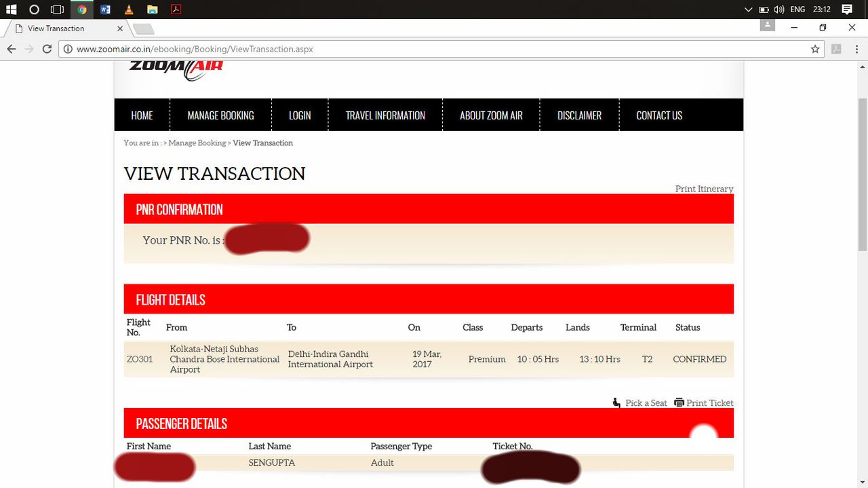The width and height of the screenshot is (868, 488).
Task: Select CONFIRMED status cell
Action: point(699,359)
